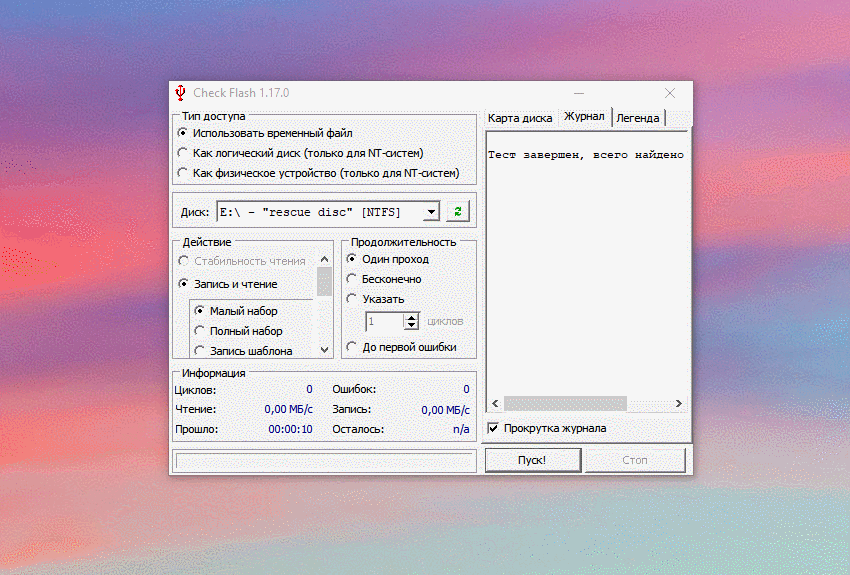Open the Диск drive dropdown list
Screen dimensions: 850x575
point(431,211)
